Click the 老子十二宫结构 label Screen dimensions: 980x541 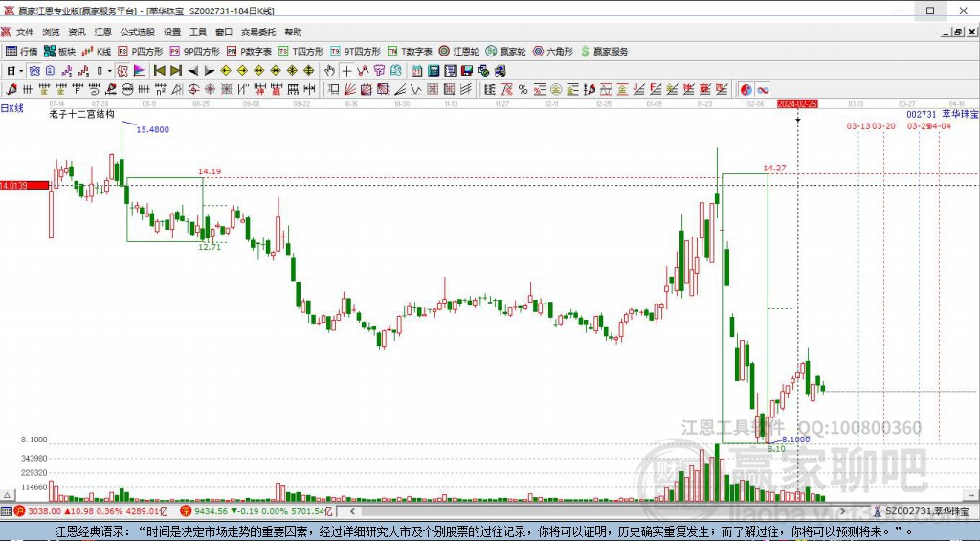[x=82, y=115]
